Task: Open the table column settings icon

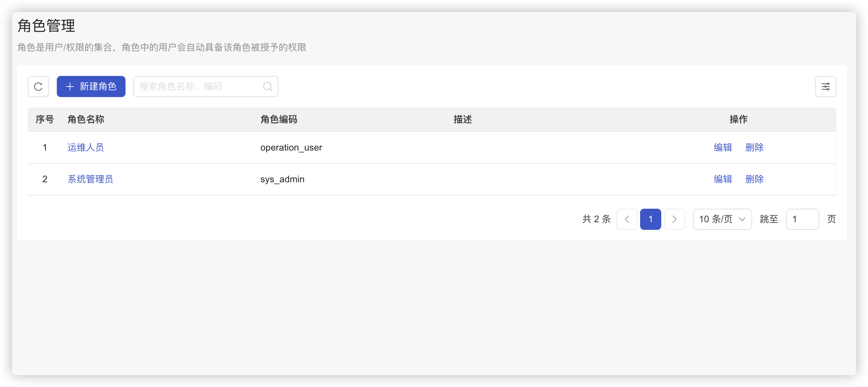Action: pyautogui.click(x=825, y=87)
